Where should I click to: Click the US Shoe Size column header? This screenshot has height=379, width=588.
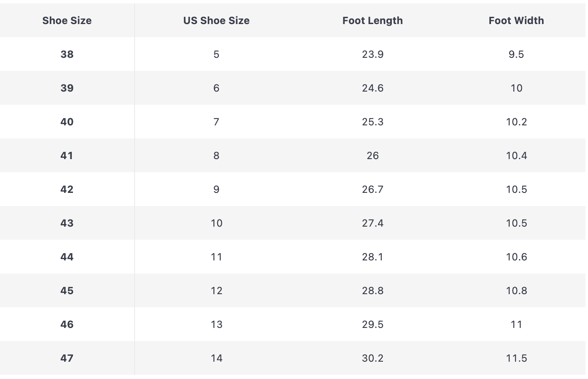(216, 20)
